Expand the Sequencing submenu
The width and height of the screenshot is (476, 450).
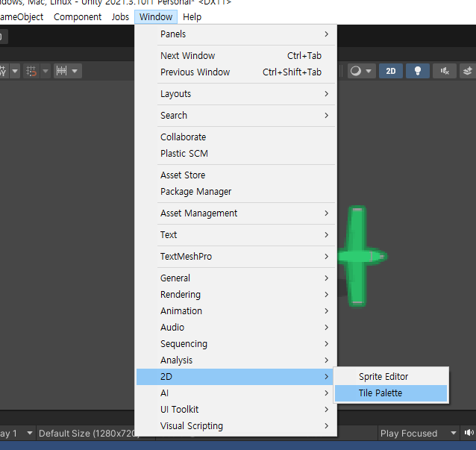[x=237, y=344]
